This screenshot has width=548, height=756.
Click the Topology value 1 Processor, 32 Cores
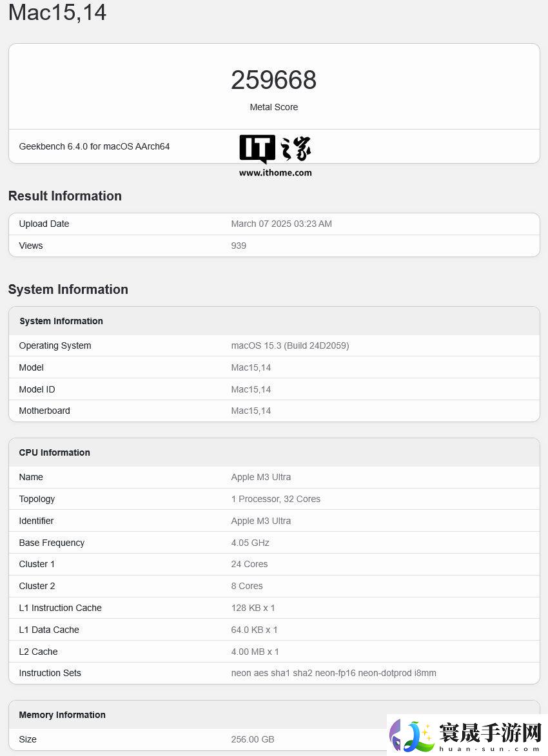pyautogui.click(x=275, y=499)
